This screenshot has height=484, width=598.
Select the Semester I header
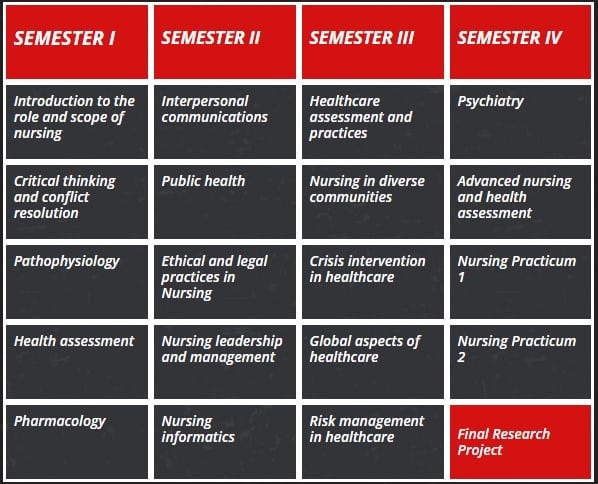click(x=77, y=42)
